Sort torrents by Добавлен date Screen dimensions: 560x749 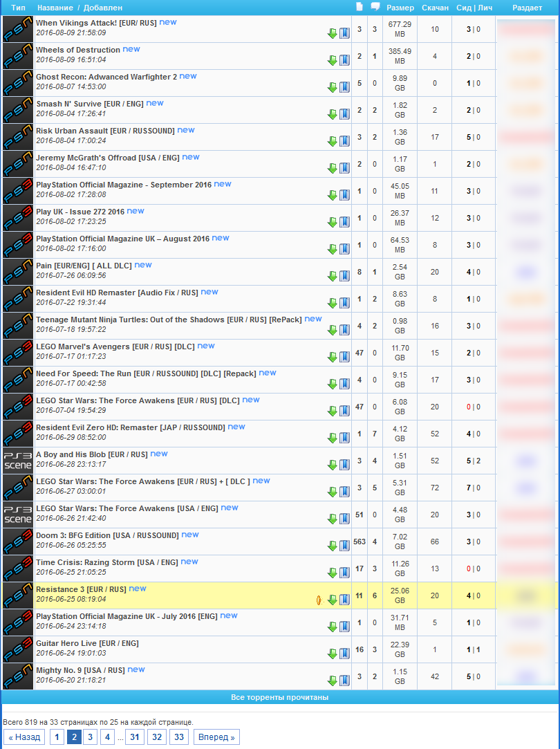103,8
